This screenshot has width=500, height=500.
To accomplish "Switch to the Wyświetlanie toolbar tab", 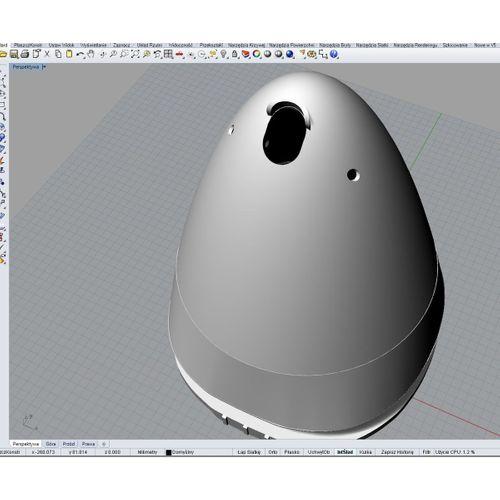I will [x=94, y=45].
